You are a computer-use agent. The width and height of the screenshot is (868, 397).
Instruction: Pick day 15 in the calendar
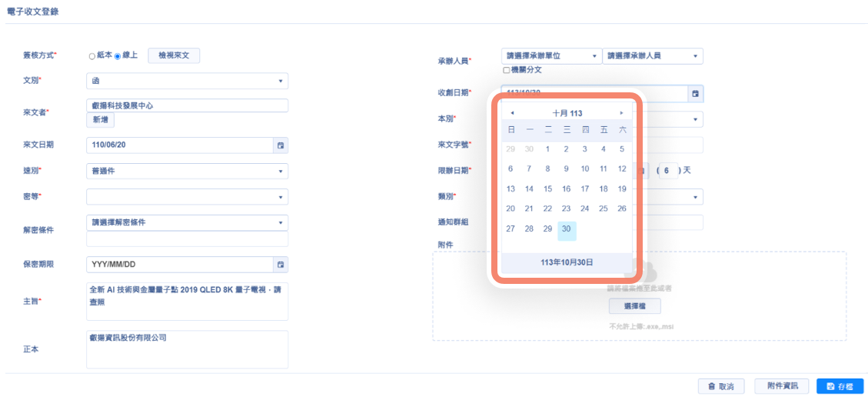tap(547, 188)
